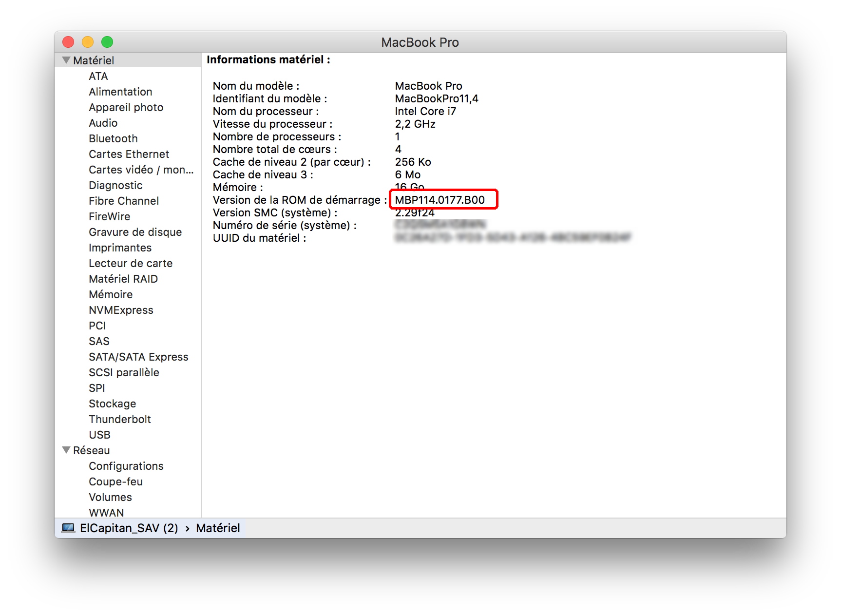Image resolution: width=841 pixels, height=616 pixels.
Task: Click the green zoom button
Action: [107, 42]
